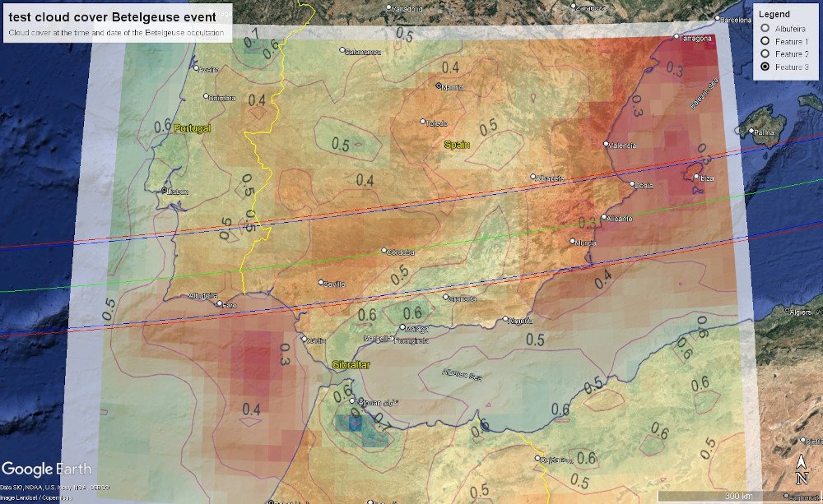
Task: Click the Faro placemark dot
Action: point(219,304)
